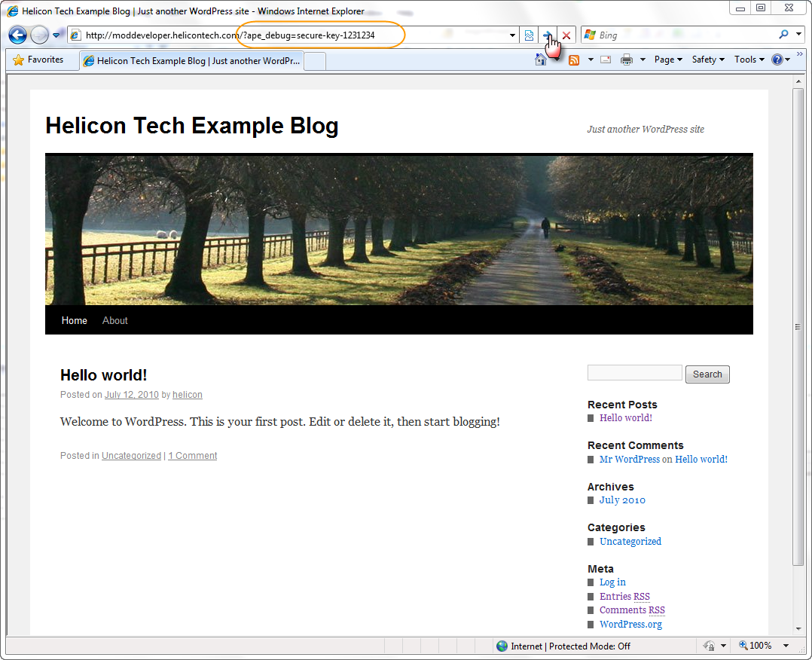Open Hello world! under Recent Posts
The height and width of the screenshot is (660, 812).
[x=625, y=418]
